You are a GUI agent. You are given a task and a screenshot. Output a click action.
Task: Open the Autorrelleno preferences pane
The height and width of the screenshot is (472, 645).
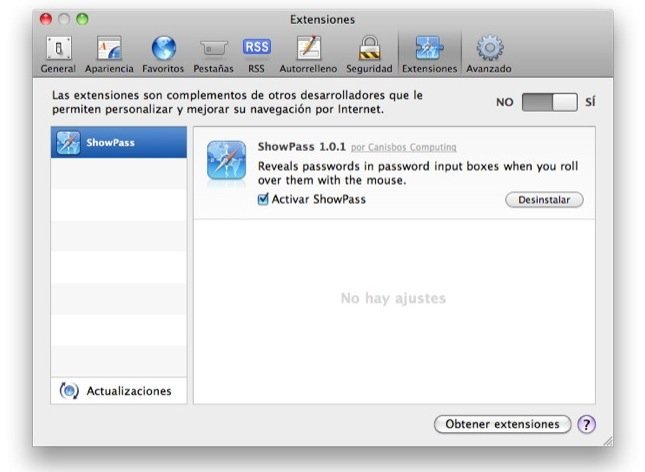pos(308,55)
